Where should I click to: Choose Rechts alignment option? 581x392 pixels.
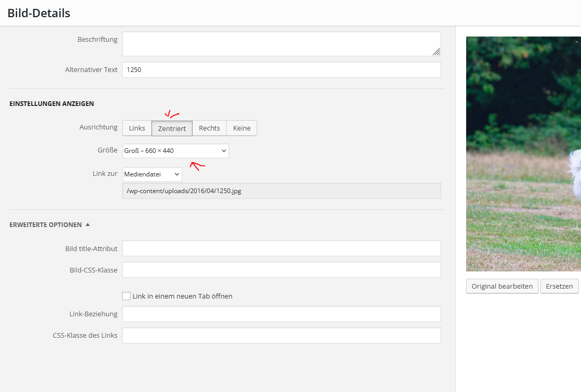[209, 128]
